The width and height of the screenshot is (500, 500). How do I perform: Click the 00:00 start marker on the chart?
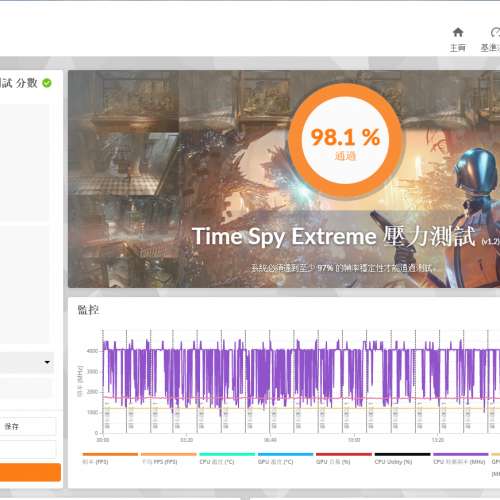103,440
